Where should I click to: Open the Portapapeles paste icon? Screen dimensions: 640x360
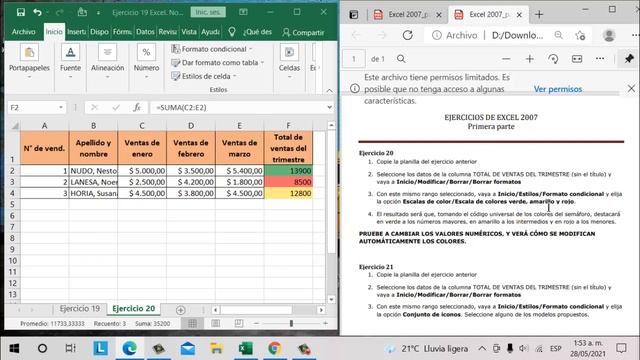coord(29,53)
